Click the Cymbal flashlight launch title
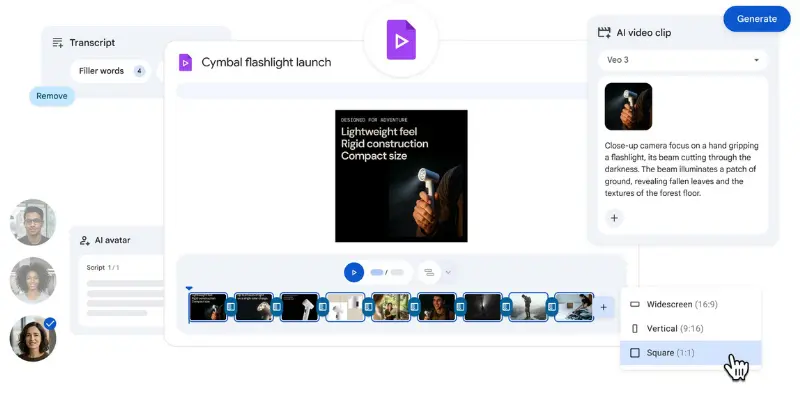800x400 pixels. pyautogui.click(x=266, y=62)
